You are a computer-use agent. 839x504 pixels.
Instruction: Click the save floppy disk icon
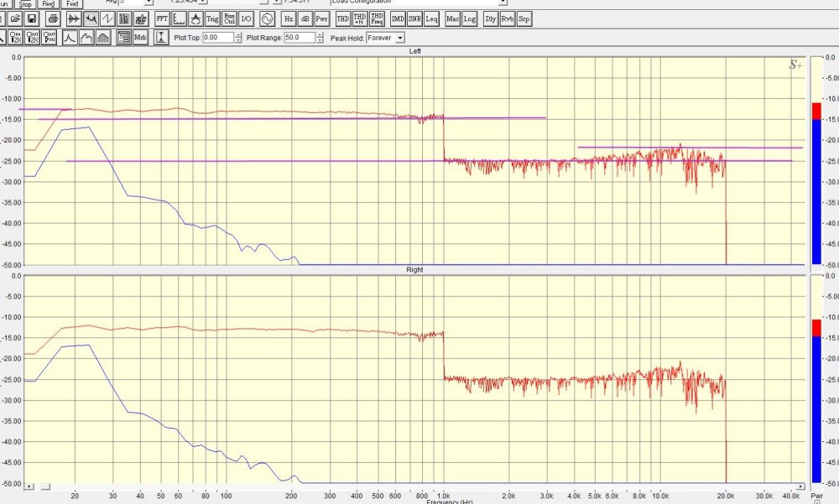click(31, 18)
